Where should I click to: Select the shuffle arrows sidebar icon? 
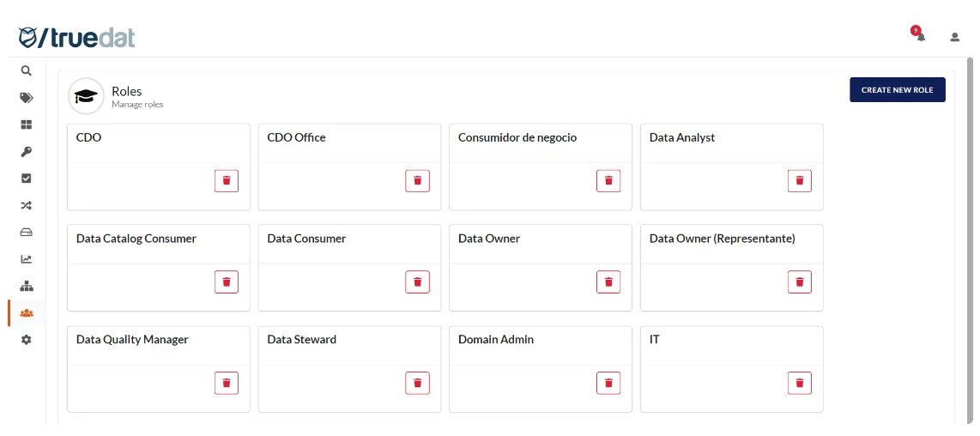click(x=27, y=205)
